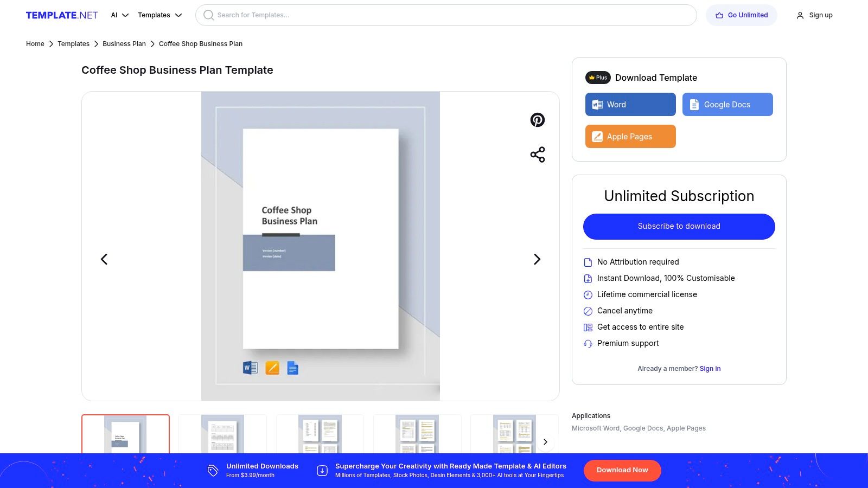Click the main Coffee Shop preview image
The height and width of the screenshot is (488, 868).
click(x=321, y=246)
